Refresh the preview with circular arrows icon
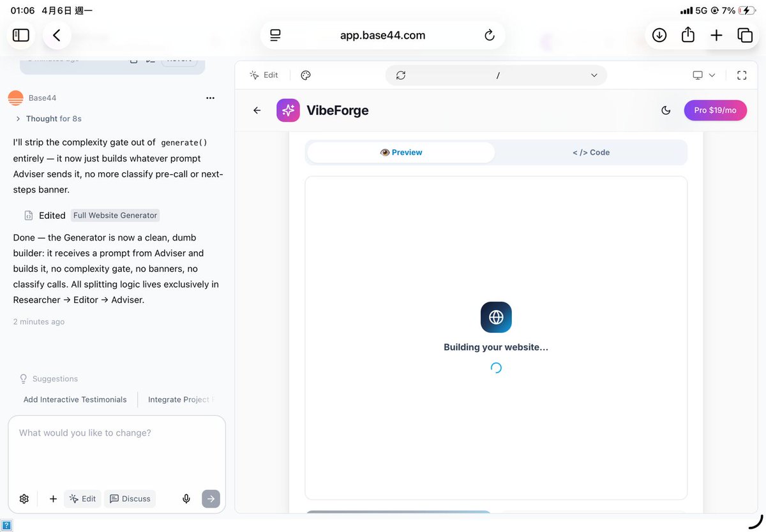Screen dimensions: 766x532 401,75
